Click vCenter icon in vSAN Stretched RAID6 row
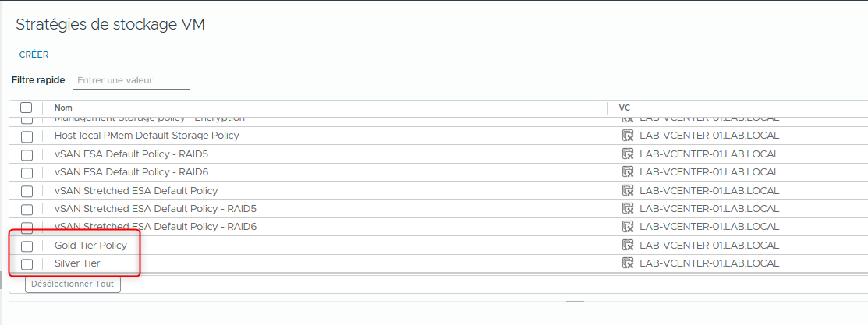 pyautogui.click(x=628, y=227)
